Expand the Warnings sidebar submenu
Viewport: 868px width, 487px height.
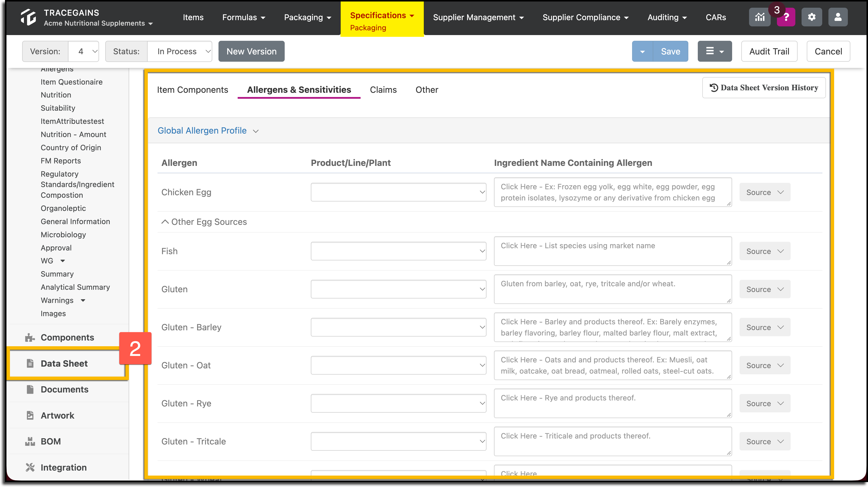(x=83, y=300)
